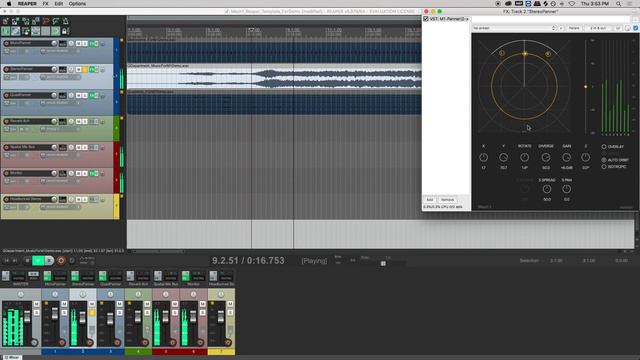This screenshot has height=360, width=640.
Task: Enable the ISOTROPIC option in M1-Panner
Action: [604, 167]
